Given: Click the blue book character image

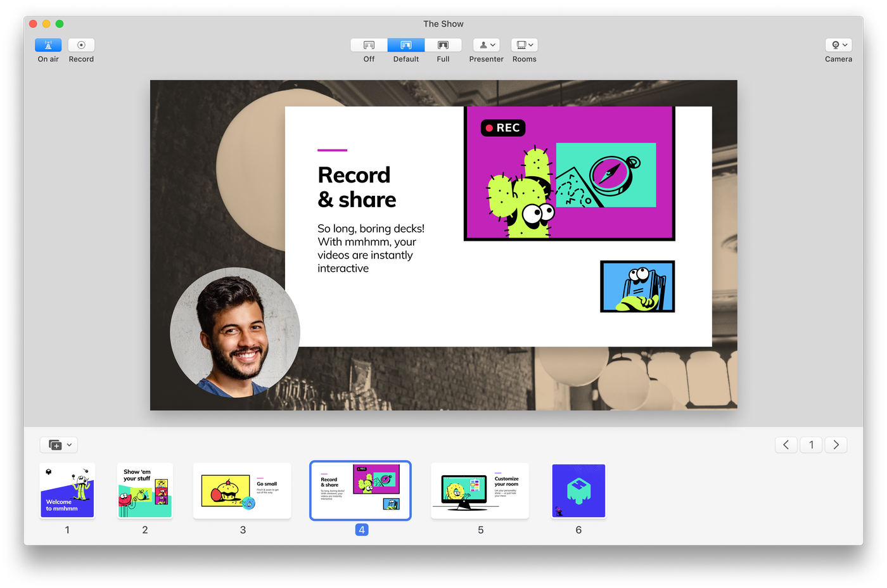Looking at the screenshot, I should coord(637,286).
